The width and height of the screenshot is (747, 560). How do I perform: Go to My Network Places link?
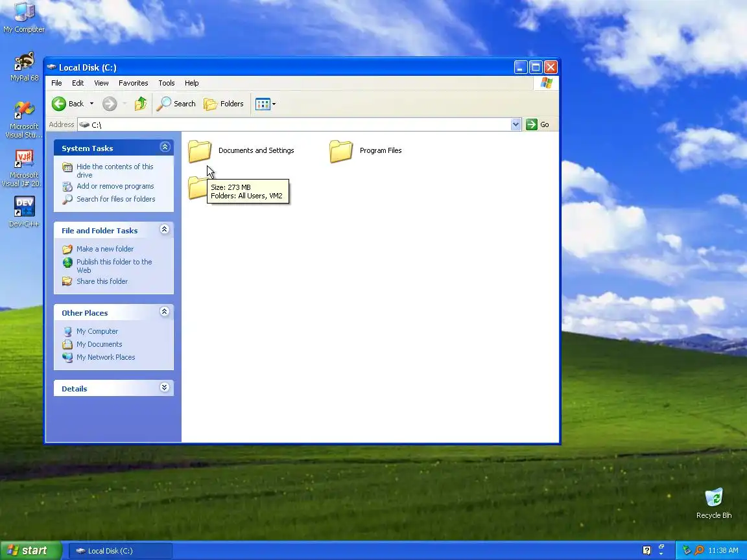click(106, 357)
